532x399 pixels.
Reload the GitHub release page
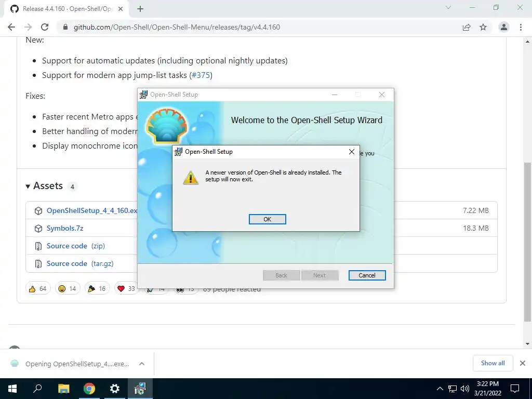click(x=45, y=27)
